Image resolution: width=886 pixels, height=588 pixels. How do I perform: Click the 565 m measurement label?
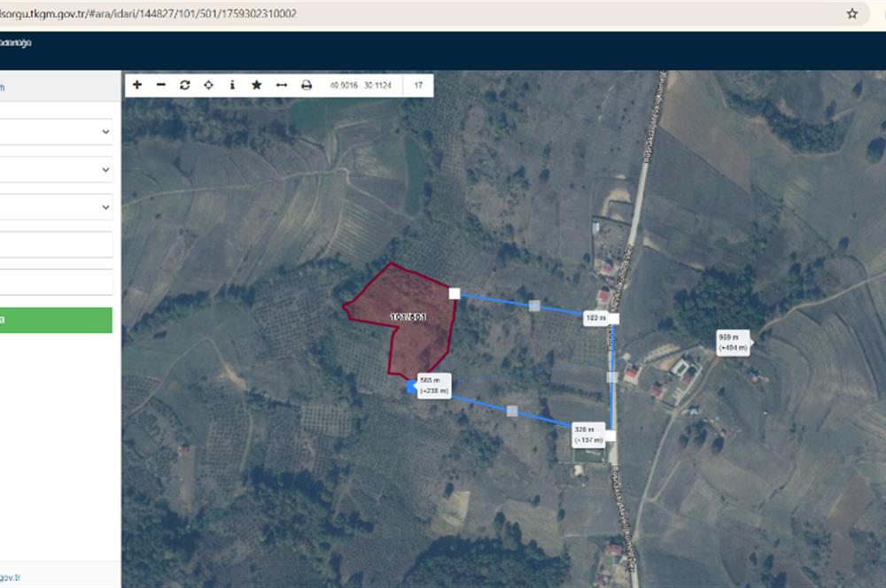click(x=434, y=385)
